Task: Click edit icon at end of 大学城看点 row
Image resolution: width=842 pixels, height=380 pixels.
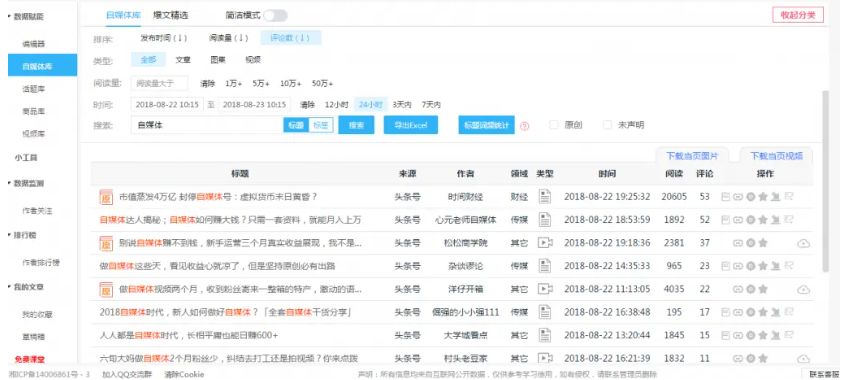Action: [788, 335]
